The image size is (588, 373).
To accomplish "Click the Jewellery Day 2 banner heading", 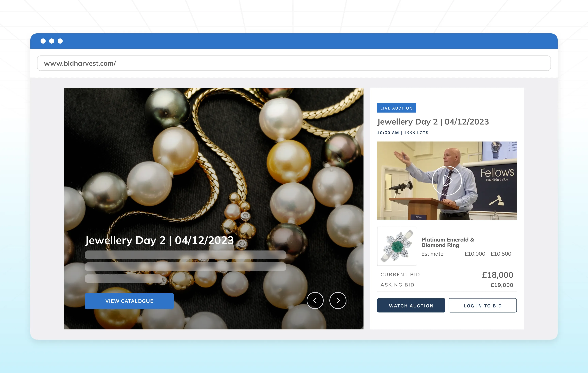I will (159, 240).
